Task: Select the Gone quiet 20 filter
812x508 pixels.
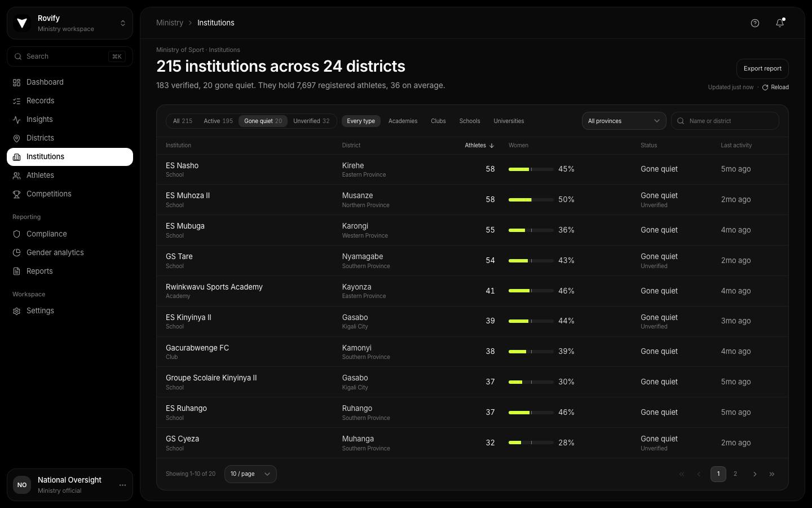Action: point(263,121)
